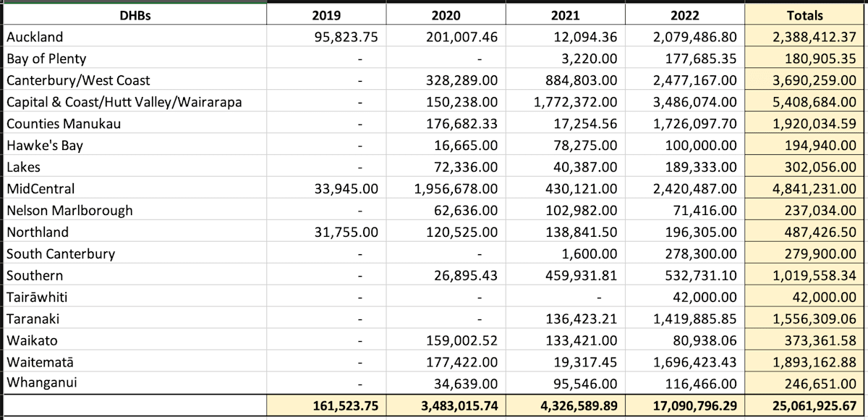
Task: Select the DHBs column header cell
Action: [x=134, y=15]
